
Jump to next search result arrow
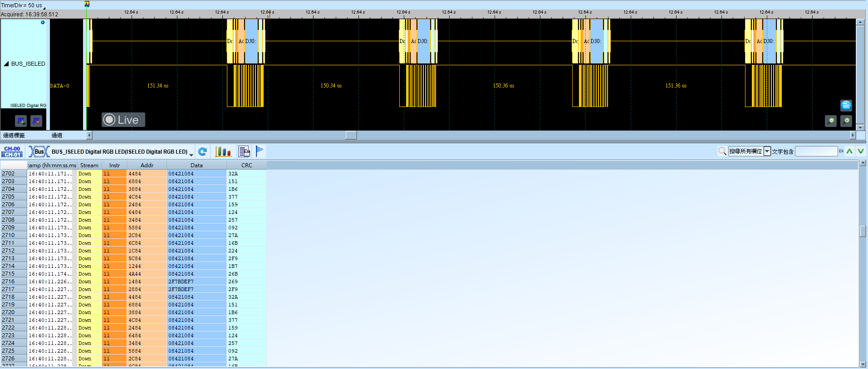[861, 151]
